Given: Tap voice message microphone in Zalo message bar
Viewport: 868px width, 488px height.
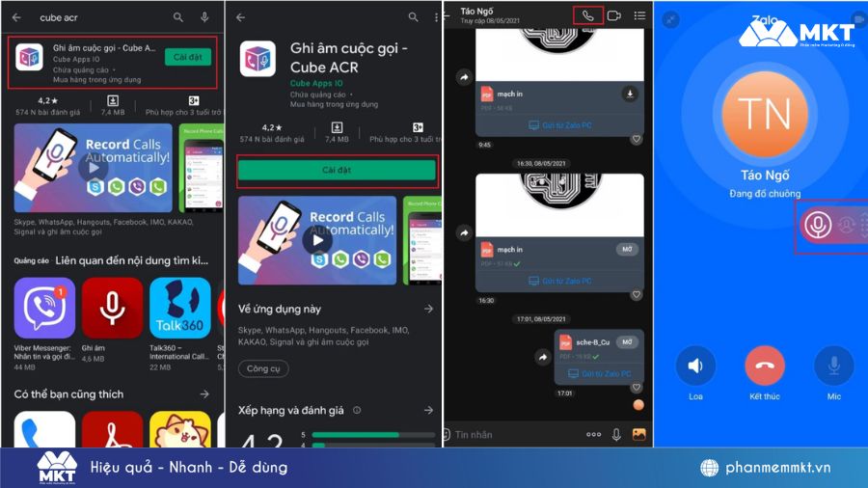Looking at the screenshot, I should click(x=616, y=434).
